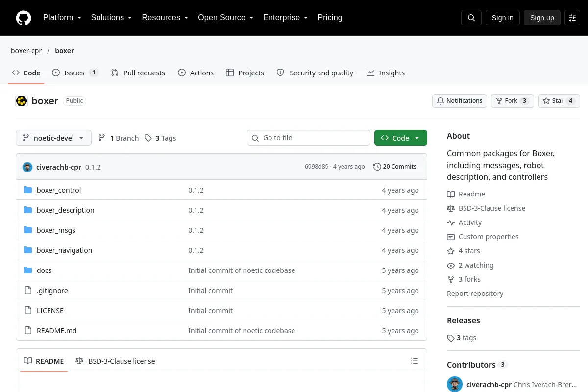
Task: Open the 3 tags releases link
Action: click(x=462, y=338)
